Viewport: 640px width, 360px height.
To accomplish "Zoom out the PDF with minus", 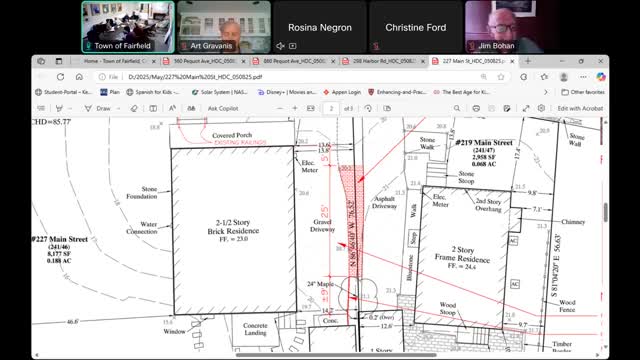I will [280, 109].
